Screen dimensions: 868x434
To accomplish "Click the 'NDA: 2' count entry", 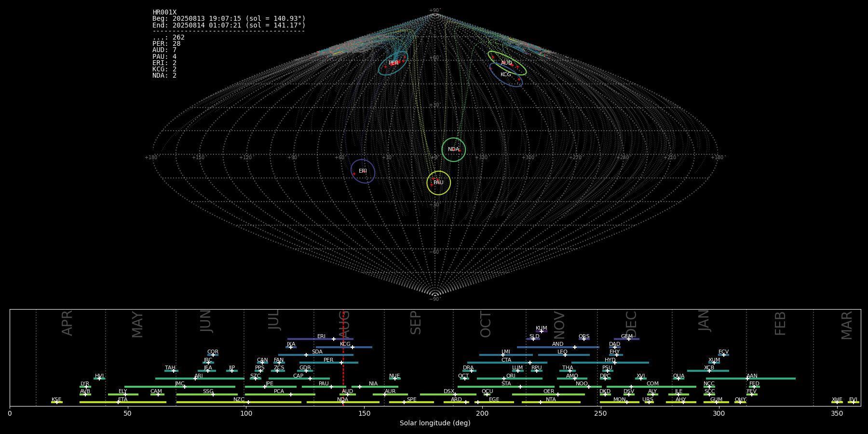I will click(x=164, y=76).
